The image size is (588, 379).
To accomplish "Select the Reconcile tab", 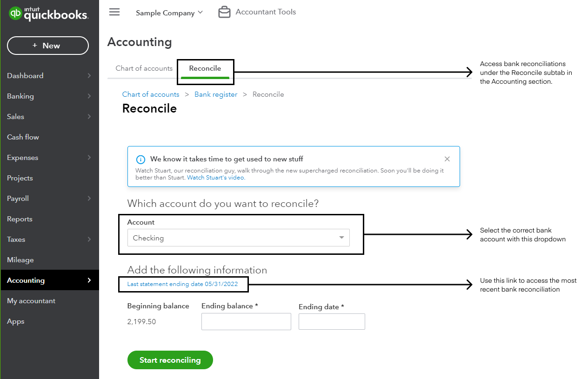I will [205, 68].
